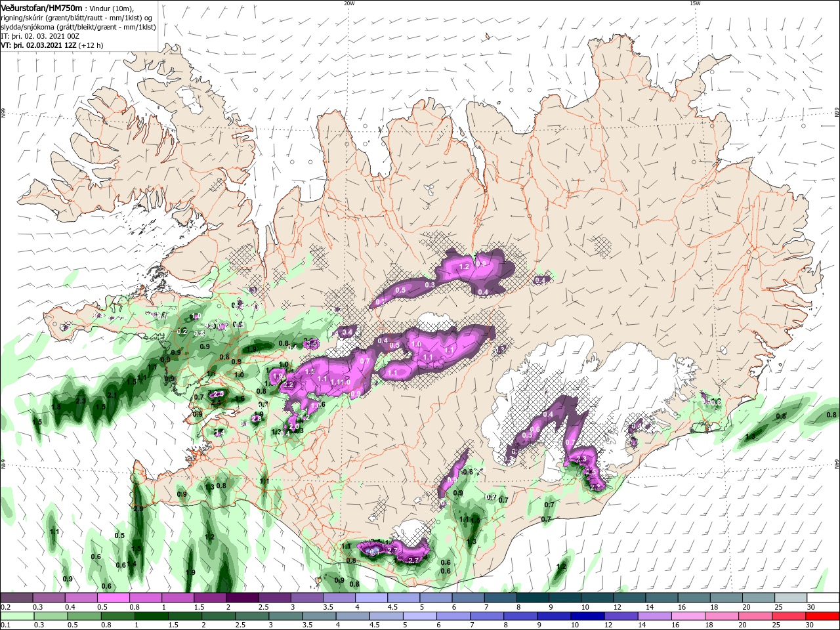
Task: Click the snow legend swatch between 18 and 20
Action: [x=725, y=598]
